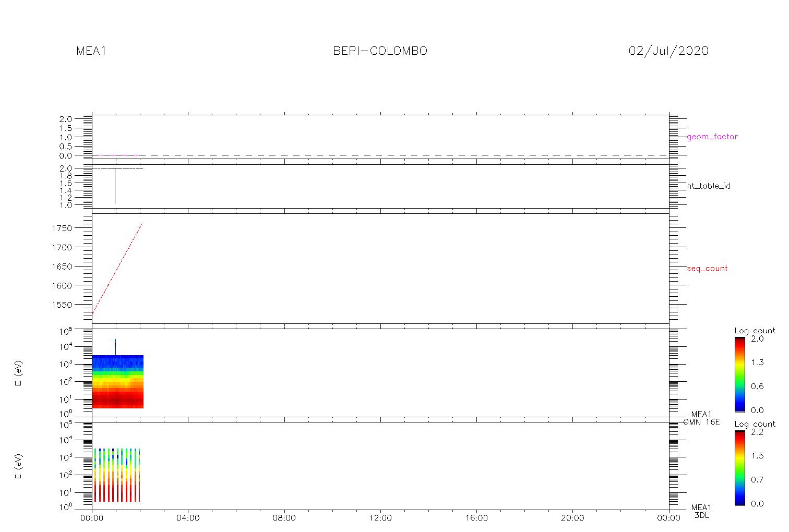Click the MEA1 title at top left

91,51
